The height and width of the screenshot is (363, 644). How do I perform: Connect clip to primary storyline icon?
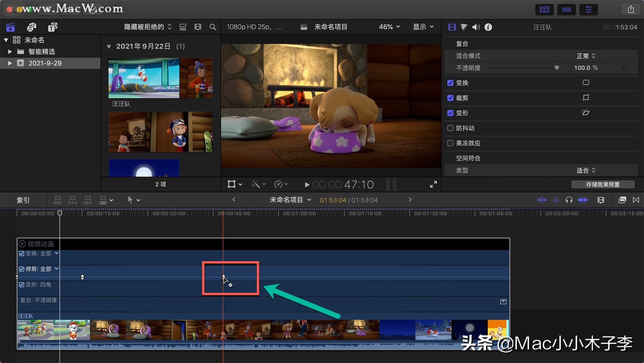pyautogui.click(x=58, y=200)
